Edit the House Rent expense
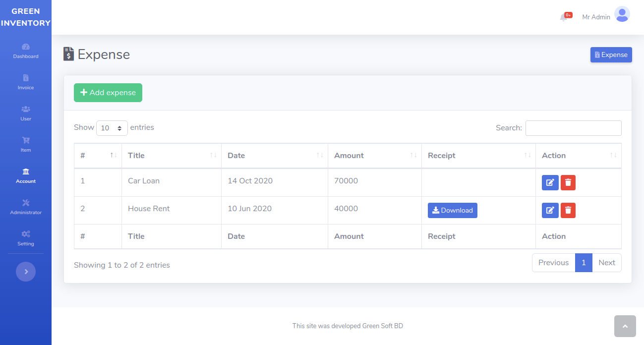Image resolution: width=644 pixels, height=345 pixels. [550, 210]
